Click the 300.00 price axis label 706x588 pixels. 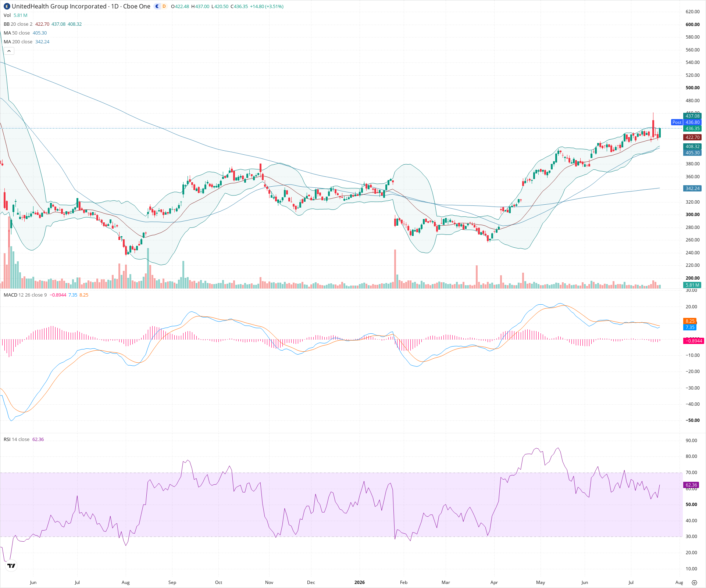(x=693, y=215)
